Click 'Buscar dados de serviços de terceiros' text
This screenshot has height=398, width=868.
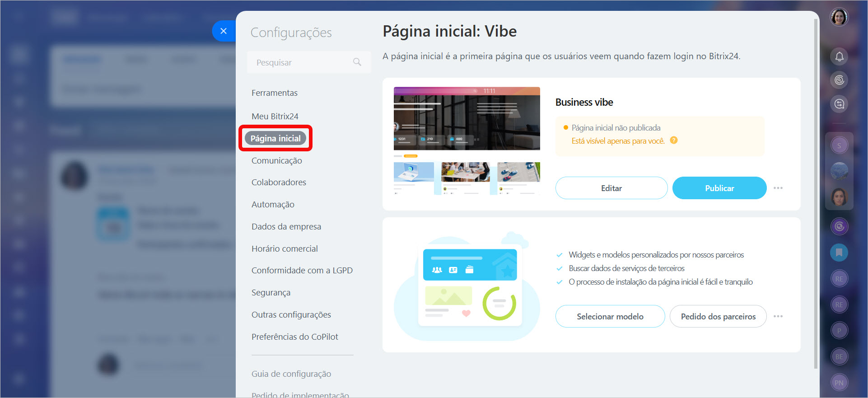click(x=626, y=268)
